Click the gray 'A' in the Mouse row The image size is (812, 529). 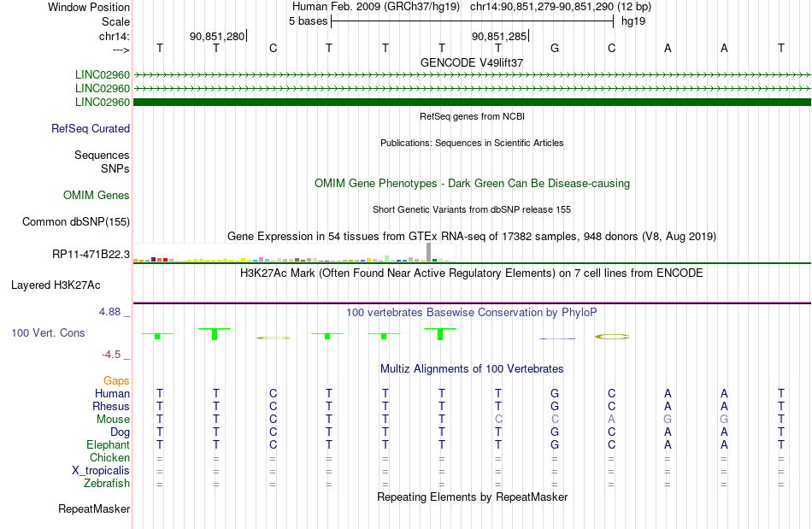(x=611, y=420)
